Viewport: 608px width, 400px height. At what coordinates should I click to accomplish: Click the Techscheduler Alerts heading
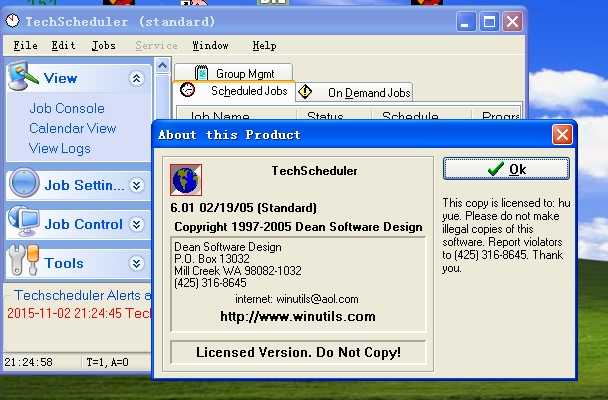coord(82,295)
